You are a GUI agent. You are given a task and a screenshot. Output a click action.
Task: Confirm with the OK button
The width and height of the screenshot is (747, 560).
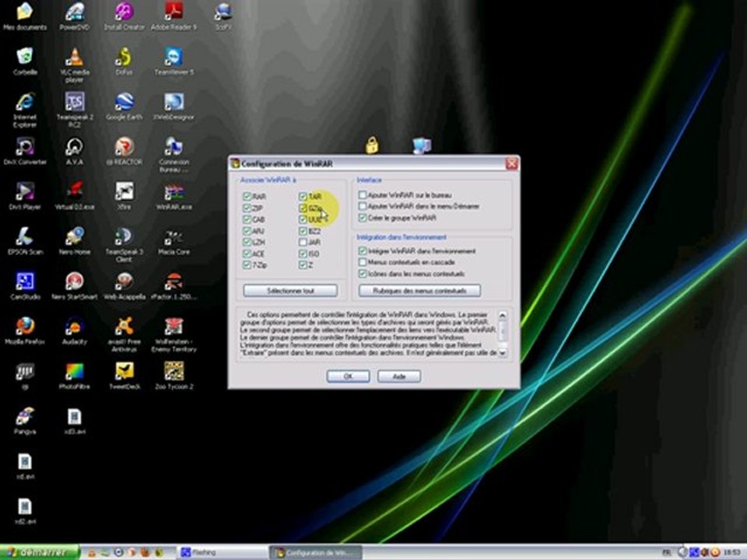[x=348, y=376]
